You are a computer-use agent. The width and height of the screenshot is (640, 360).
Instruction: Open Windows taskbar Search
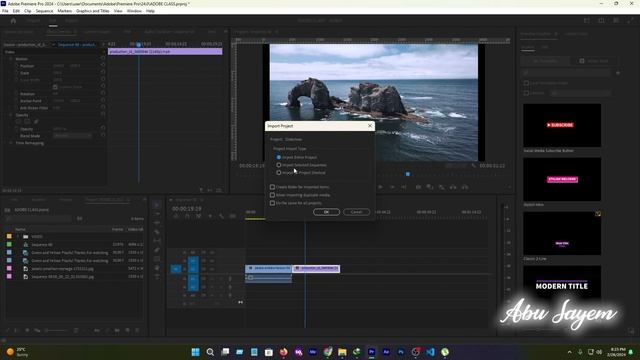pos(210,352)
